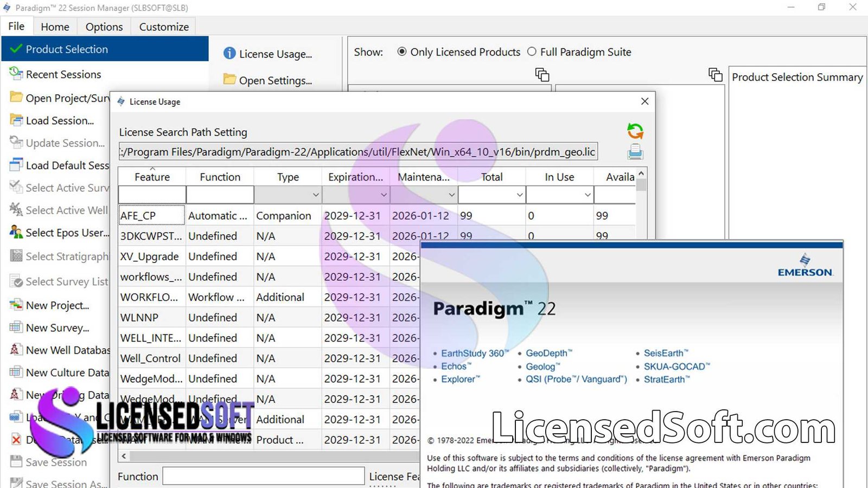The width and height of the screenshot is (868, 488).
Task: Open the Maintenance filter dropdown
Action: tap(451, 195)
